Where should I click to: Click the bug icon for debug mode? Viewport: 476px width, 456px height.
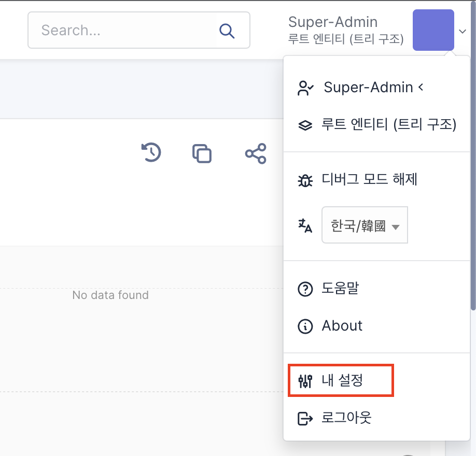click(x=305, y=180)
